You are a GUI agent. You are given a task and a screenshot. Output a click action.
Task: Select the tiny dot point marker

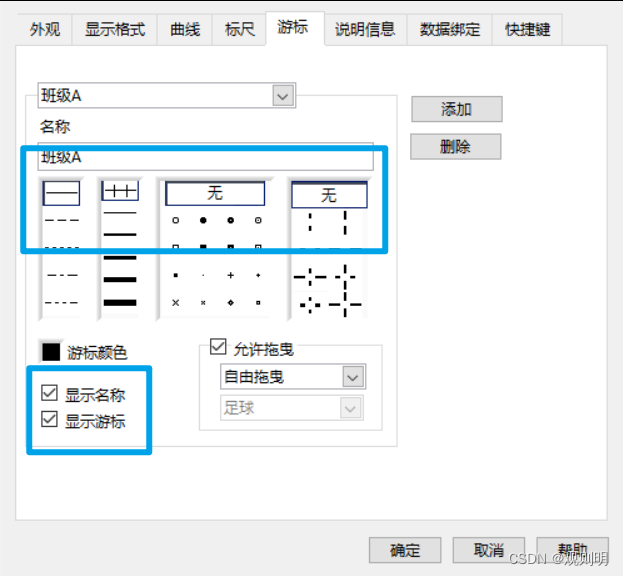[203, 275]
